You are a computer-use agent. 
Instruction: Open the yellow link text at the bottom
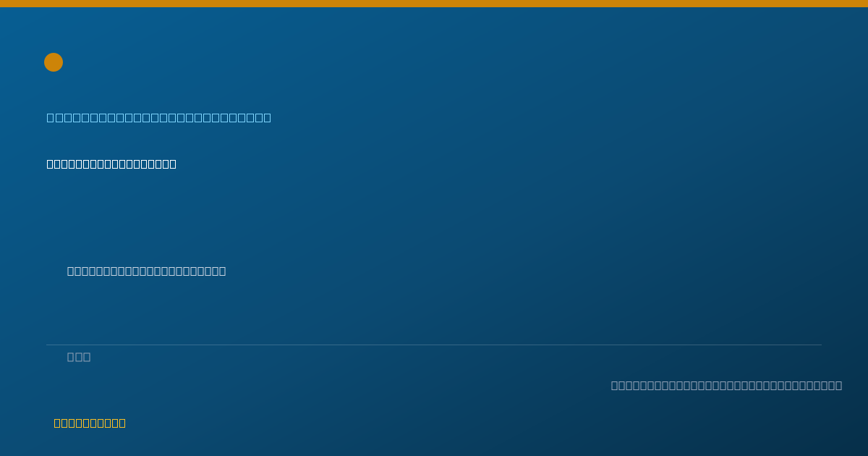tap(90, 423)
